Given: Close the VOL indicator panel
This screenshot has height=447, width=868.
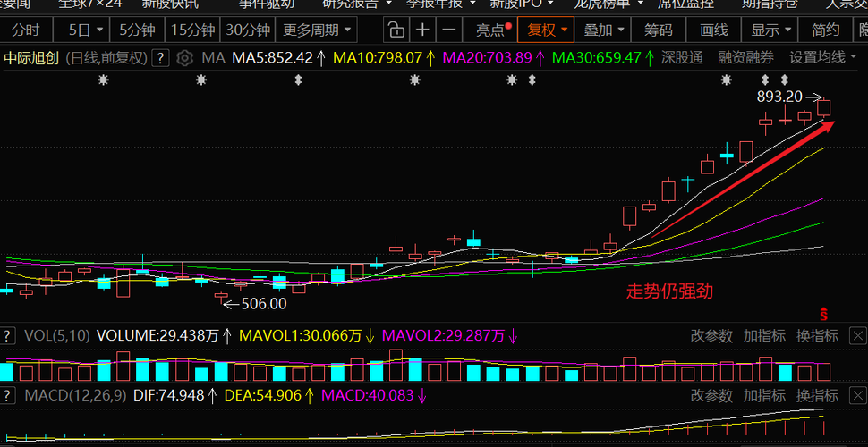Looking at the screenshot, I should [x=858, y=336].
